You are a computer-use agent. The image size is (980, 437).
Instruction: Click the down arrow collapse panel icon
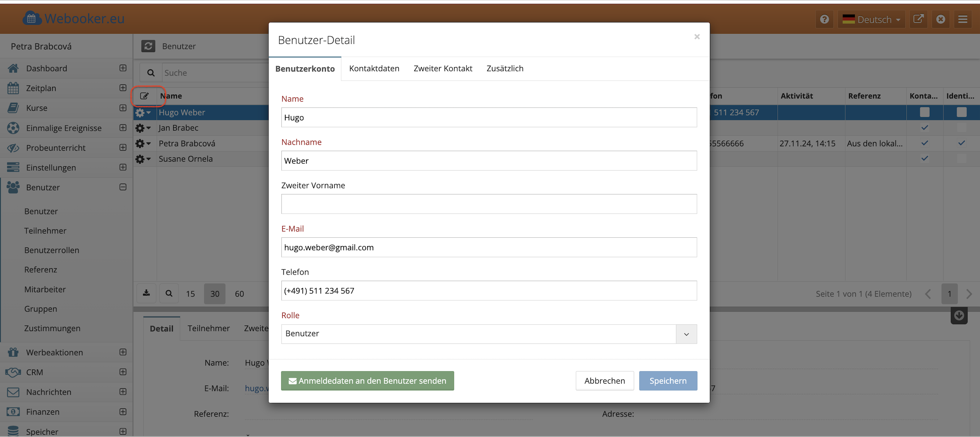coord(959,316)
